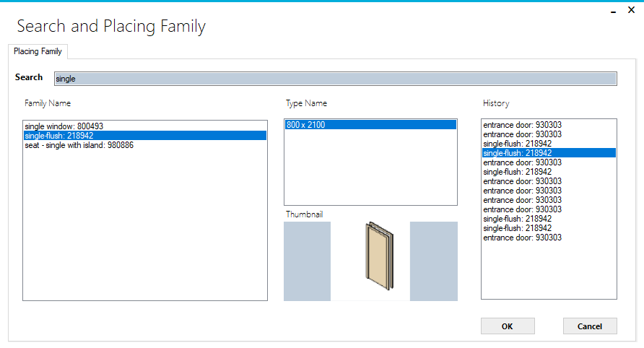Click the door thumbnail preview image
The image size is (644, 348).
pyautogui.click(x=370, y=261)
